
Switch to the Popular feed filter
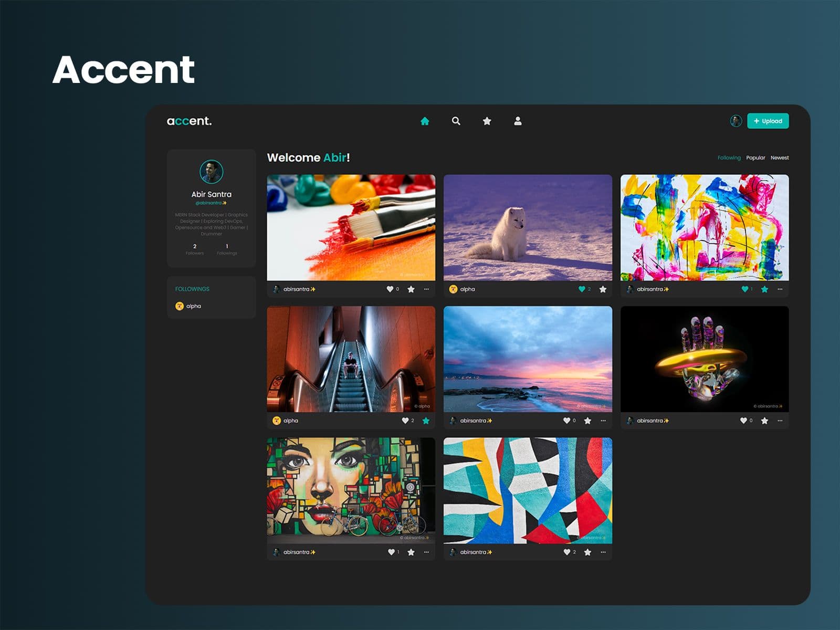coord(756,157)
